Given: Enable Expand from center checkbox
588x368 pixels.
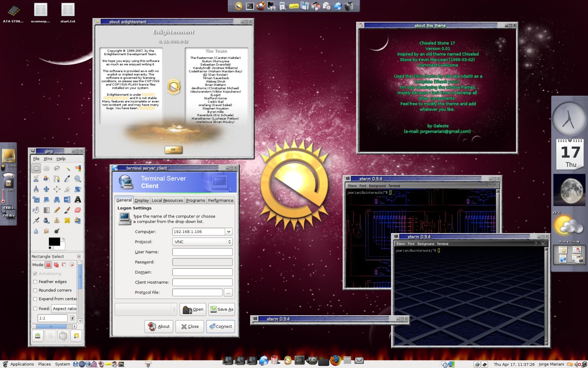Looking at the screenshot, I should coord(35,299).
